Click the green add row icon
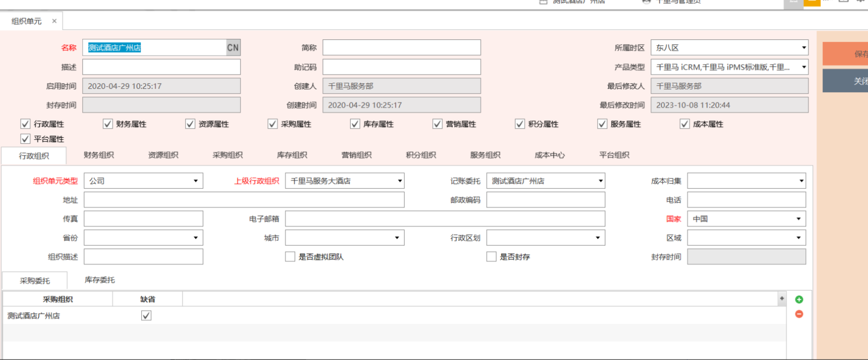 [x=799, y=299]
